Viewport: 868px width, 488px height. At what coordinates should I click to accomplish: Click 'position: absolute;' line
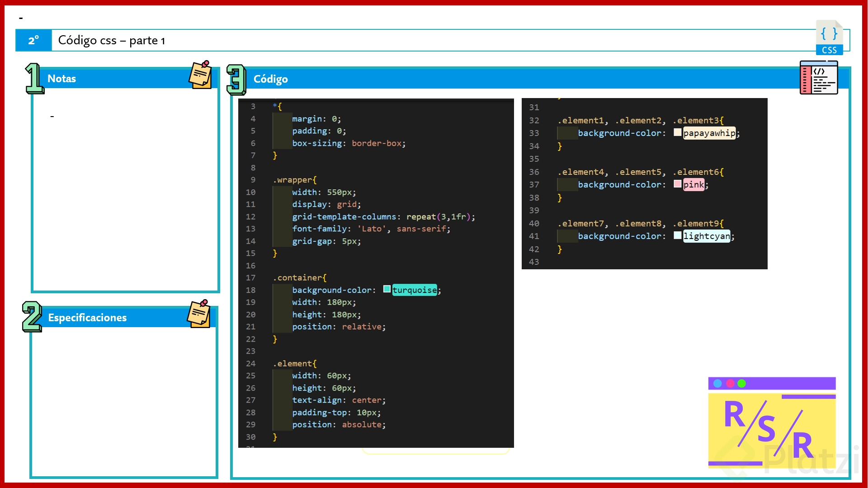339,425
